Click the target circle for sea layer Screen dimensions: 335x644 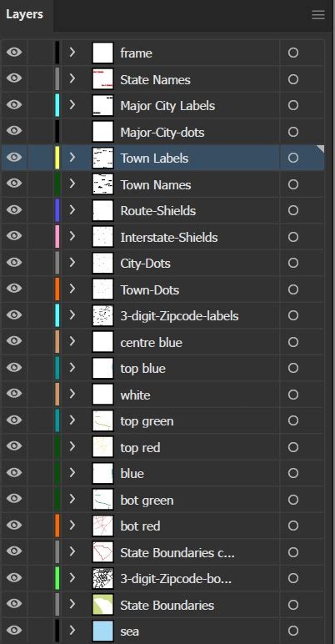tap(293, 631)
